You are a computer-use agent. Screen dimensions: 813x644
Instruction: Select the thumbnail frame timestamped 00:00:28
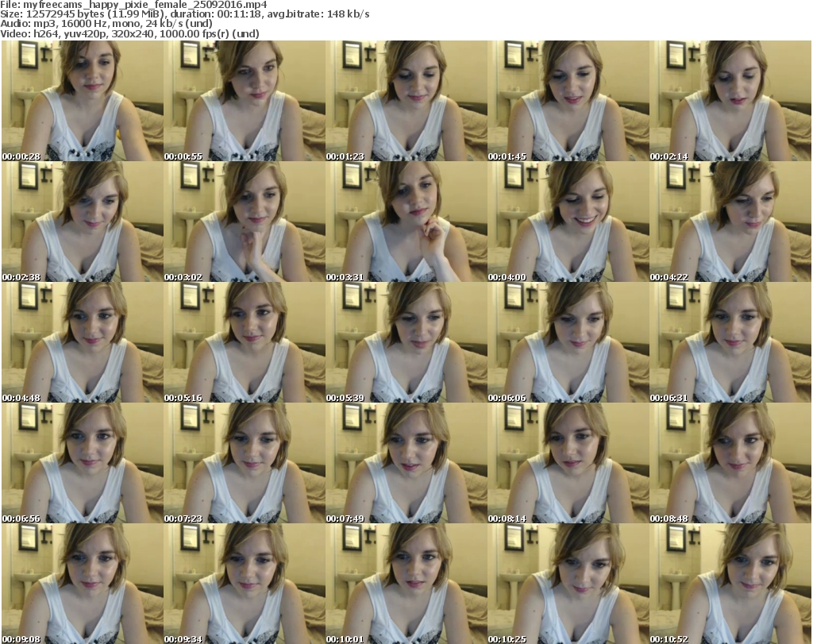[x=83, y=101]
